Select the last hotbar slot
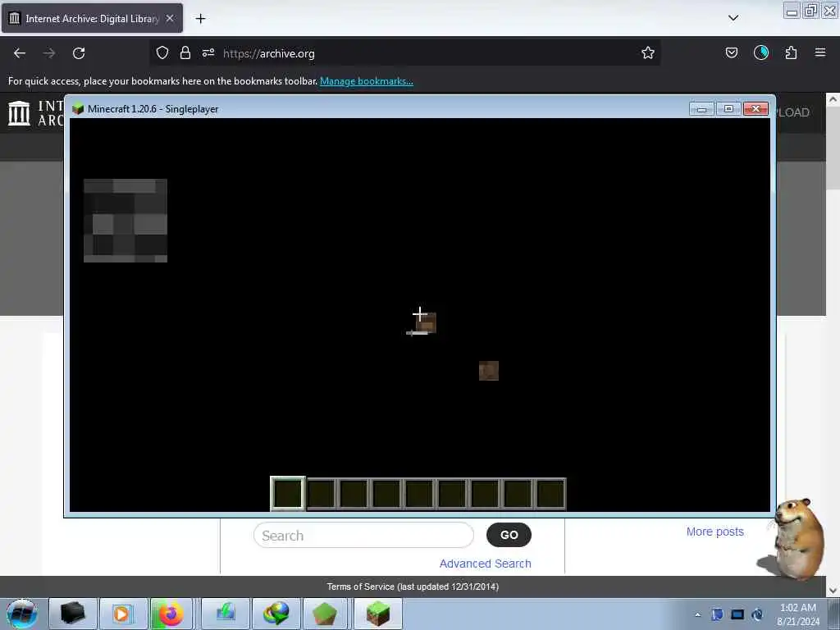The width and height of the screenshot is (840, 630). pyautogui.click(x=550, y=493)
